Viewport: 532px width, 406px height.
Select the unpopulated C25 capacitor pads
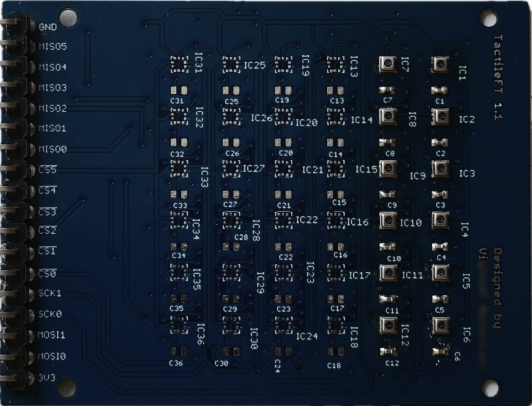tap(231, 91)
